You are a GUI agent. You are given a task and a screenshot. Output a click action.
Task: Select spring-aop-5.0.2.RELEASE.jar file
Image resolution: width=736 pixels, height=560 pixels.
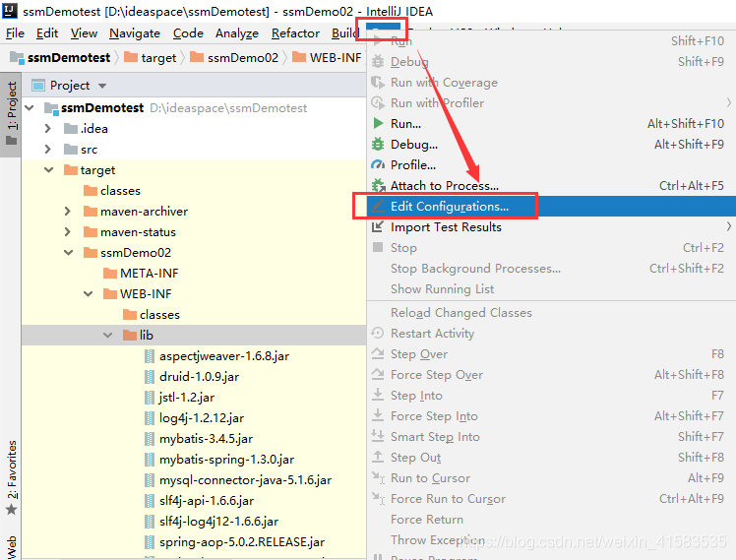coord(242,541)
